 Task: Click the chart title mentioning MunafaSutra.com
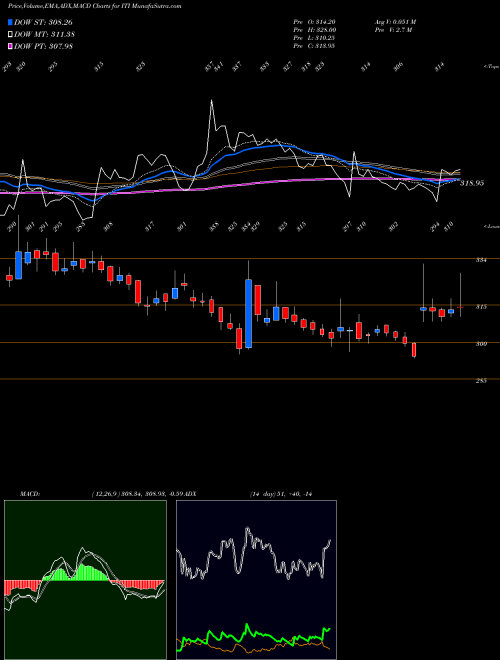click(x=95, y=6)
